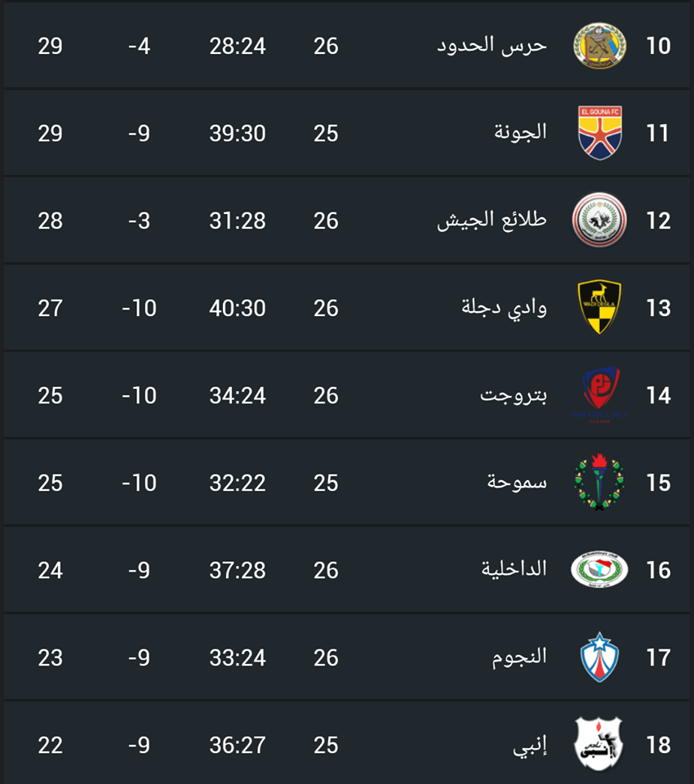Open team name النجوم
Viewport: 694px width, 784px height.
pyautogui.click(x=519, y=657)
